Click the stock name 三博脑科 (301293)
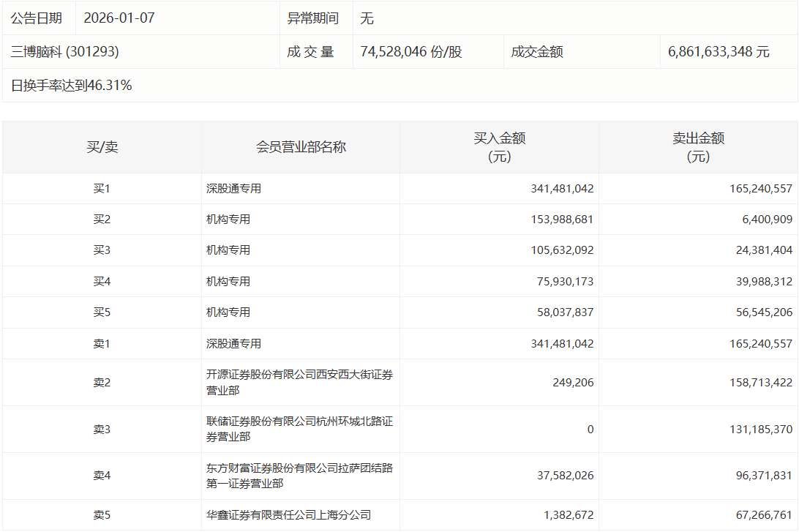This screenshot has height=532, width=799. coord(65,52)
